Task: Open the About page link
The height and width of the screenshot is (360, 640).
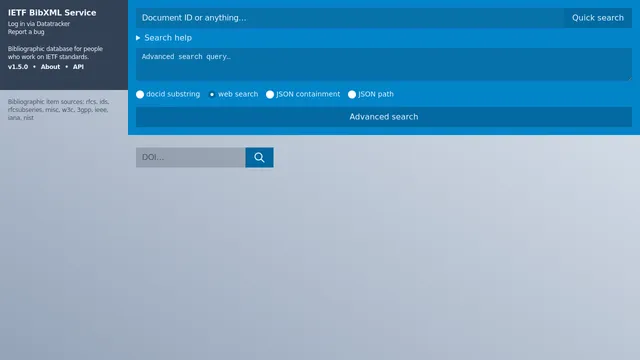Action: [x=50, y=67]
